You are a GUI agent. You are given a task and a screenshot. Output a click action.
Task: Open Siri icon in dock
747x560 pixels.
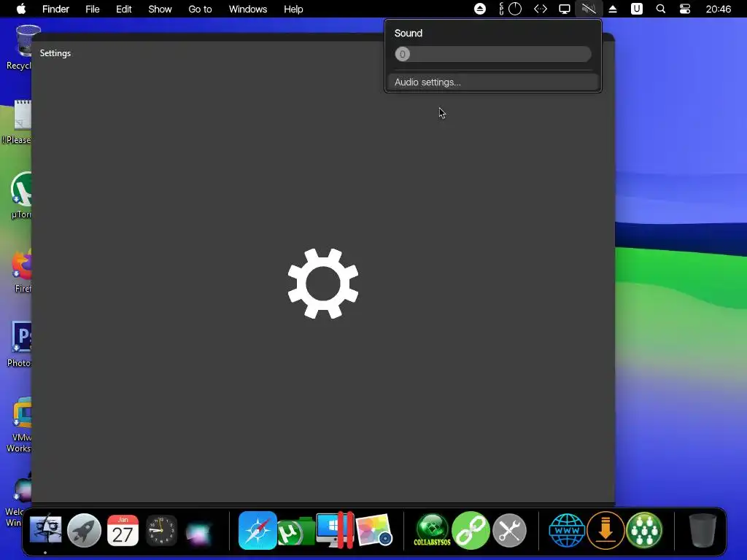click(198, 532)
